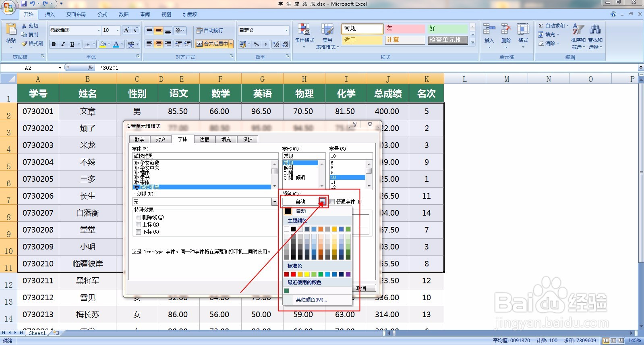Click the Paste icon in clipboard group
Image resolution: width=644 pixels, height=345 pixels.
pos(11,30)
